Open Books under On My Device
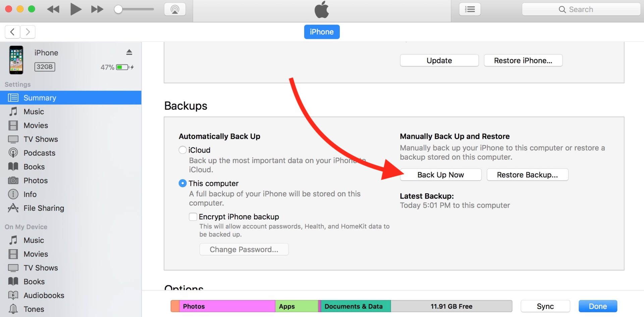 (x=70, y=281)
